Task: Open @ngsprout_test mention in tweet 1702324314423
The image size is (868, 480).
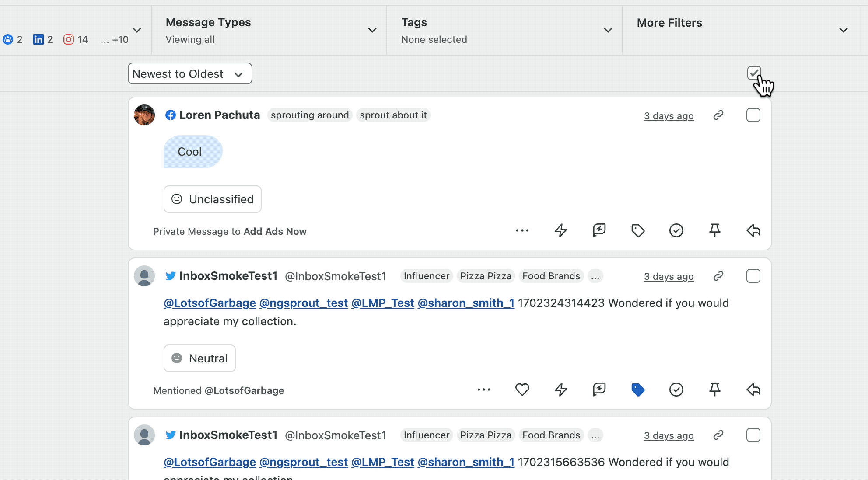Action: pyautogui.click(x=304, y=303)
